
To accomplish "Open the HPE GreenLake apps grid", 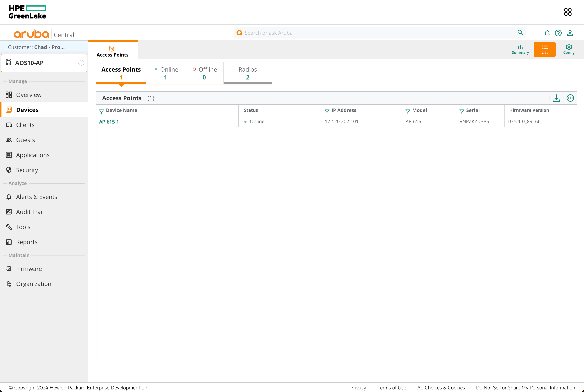I will [x=567, y=12].
